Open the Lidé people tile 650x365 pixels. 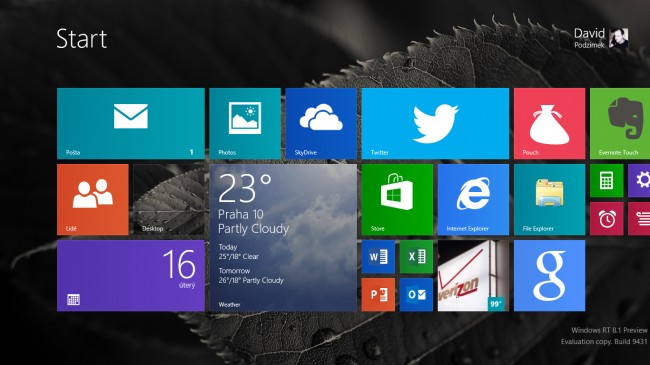pyautogui.click(x=92, y=200)
